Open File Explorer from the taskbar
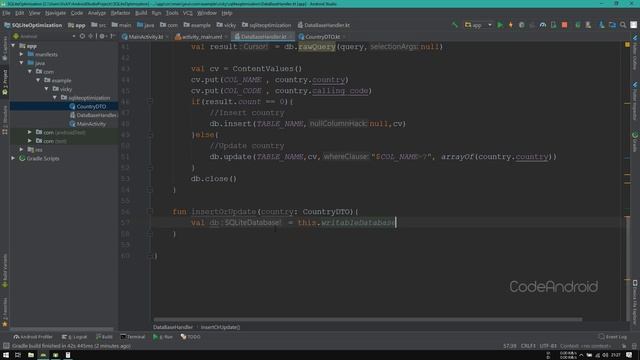This screenshot has height=360, width=640. click(31, 355)
